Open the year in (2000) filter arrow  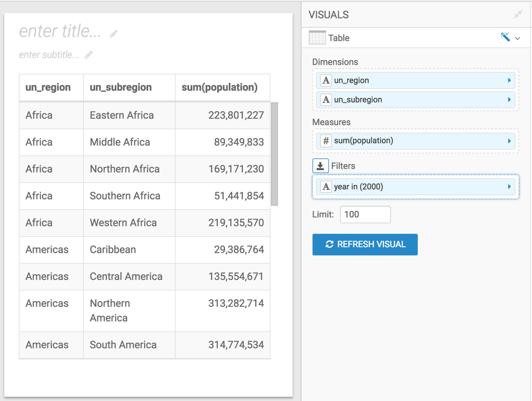(x=509, y=187)
